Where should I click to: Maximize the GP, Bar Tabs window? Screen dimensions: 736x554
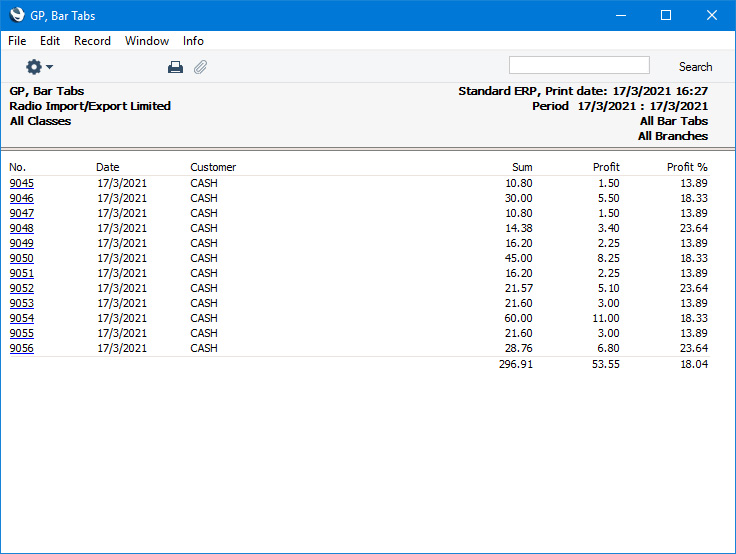tap(666, 15)
